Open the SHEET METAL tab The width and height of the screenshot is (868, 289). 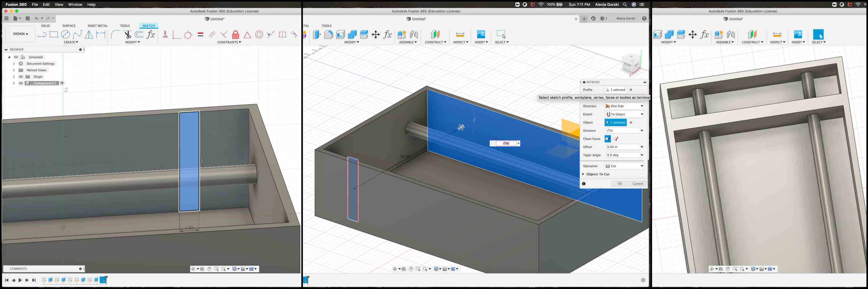pos(98,25)
